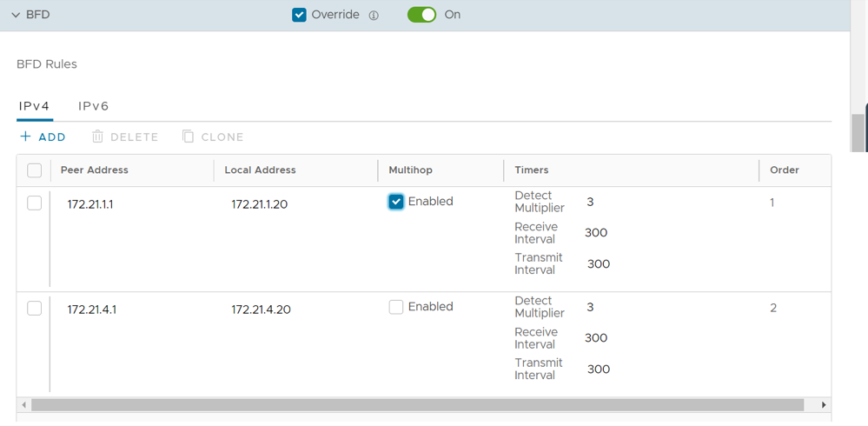Click the Override info icon

(374, 16)
